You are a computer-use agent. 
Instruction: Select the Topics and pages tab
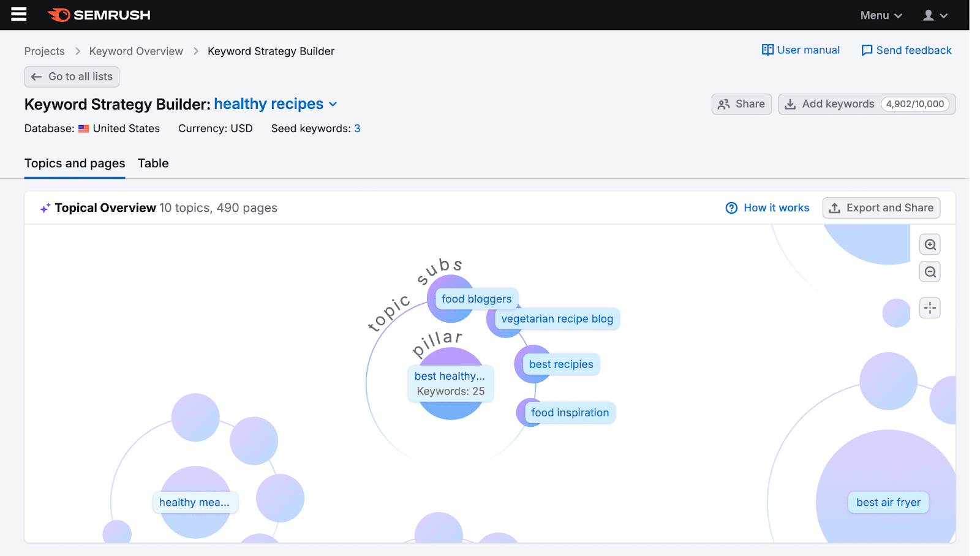pyautogui.click(x=74, y=163)
